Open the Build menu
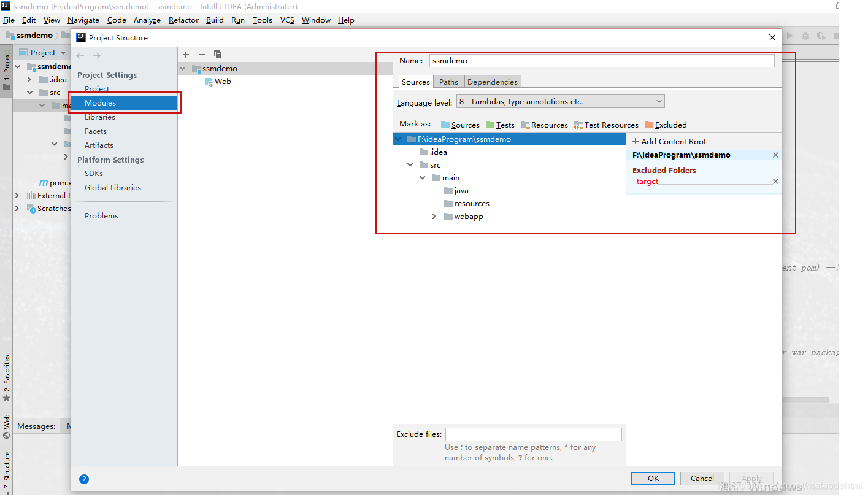868x497 pixels. pos(215,20)
